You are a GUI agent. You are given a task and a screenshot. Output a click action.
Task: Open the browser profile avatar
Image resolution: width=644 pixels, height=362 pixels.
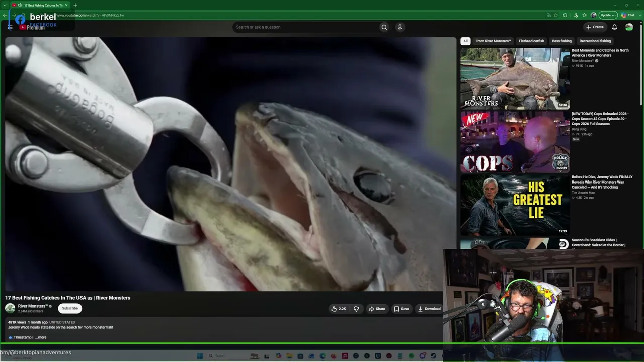coord(594,15)
